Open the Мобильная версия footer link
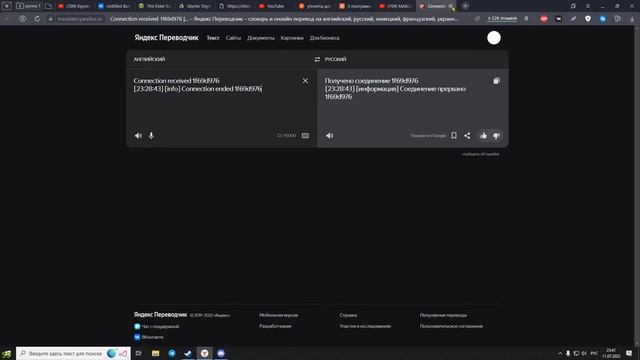 click(278, 315)
